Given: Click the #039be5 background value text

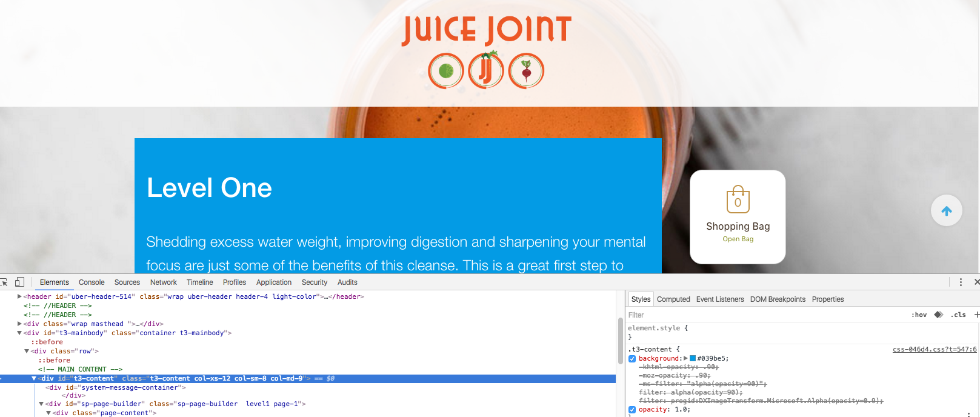Looking at the screenshot, I should click(712, 359).
